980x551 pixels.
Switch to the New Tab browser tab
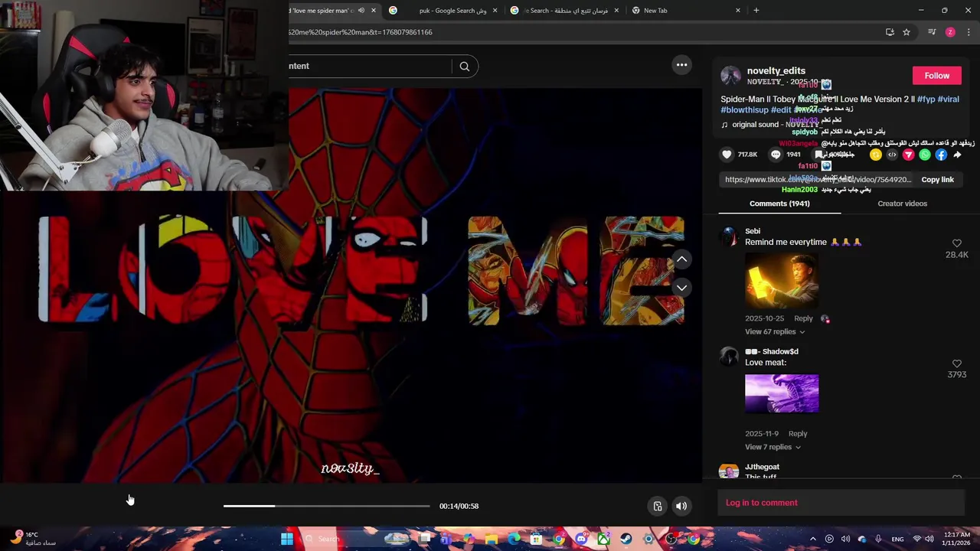click(686, 10)
